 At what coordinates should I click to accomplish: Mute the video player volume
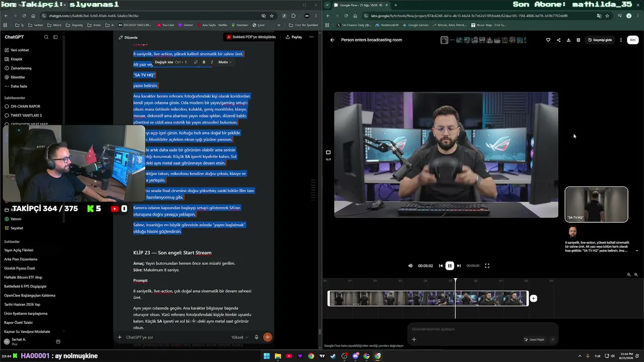(x=410, y=265)
